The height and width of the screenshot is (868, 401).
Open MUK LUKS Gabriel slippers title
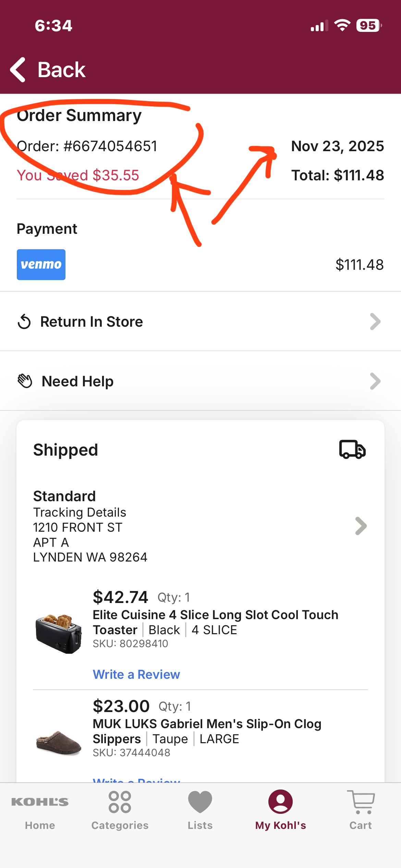pyautogui.click(x=207, y=731)
